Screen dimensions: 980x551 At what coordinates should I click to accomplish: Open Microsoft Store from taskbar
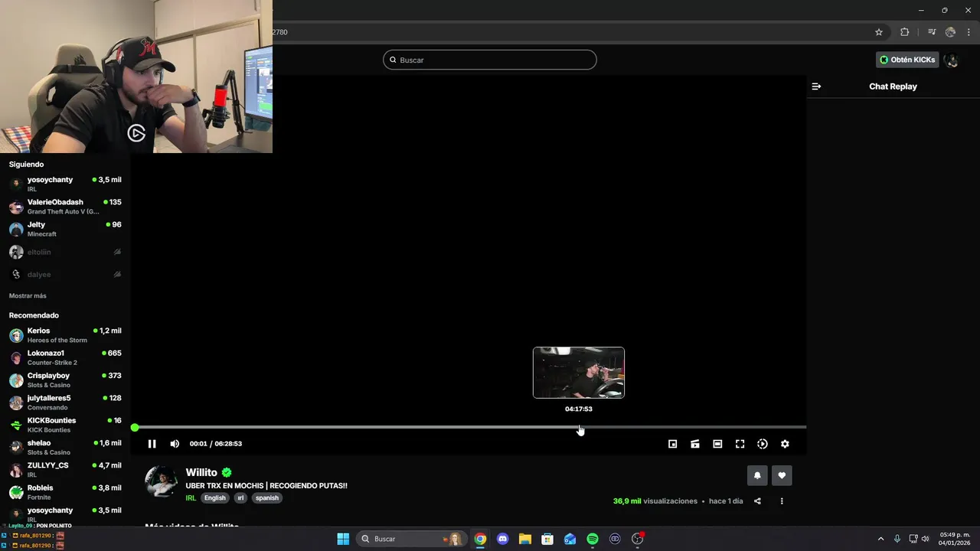tap(547, 539)
